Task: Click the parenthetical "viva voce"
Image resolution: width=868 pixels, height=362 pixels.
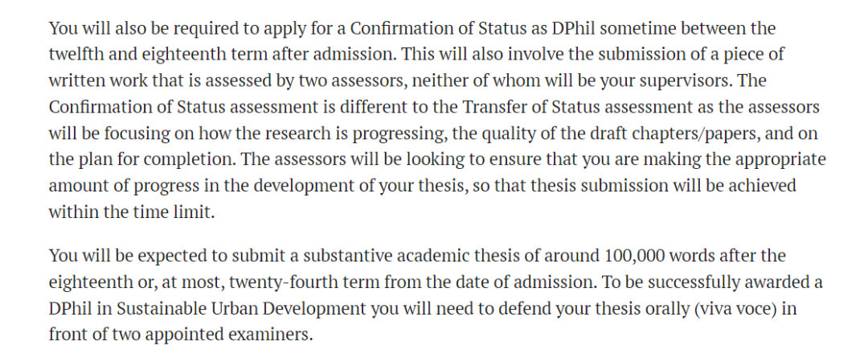Action: [x=735, y=309]
